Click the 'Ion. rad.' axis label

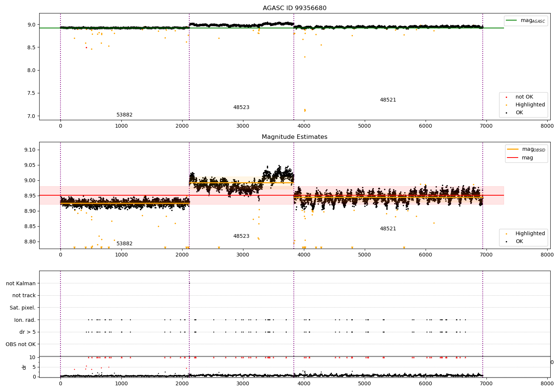[x=25, y=320]
